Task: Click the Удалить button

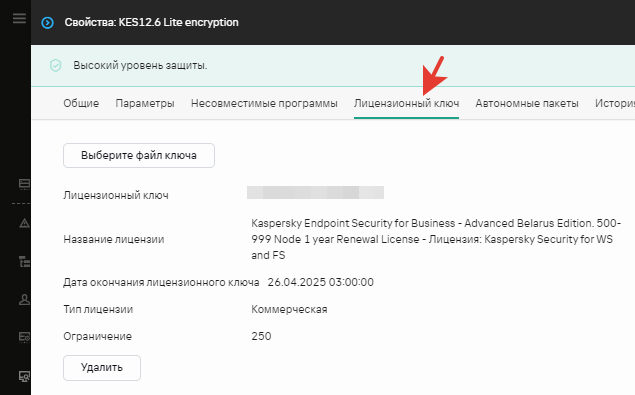Action: coord(102,367)
